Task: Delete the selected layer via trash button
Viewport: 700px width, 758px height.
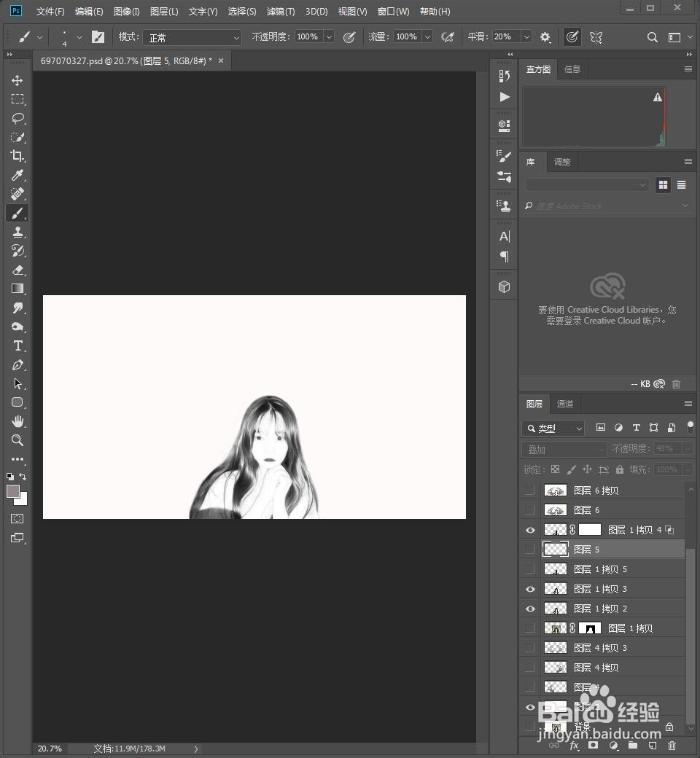Action: [x=672, y=746]
